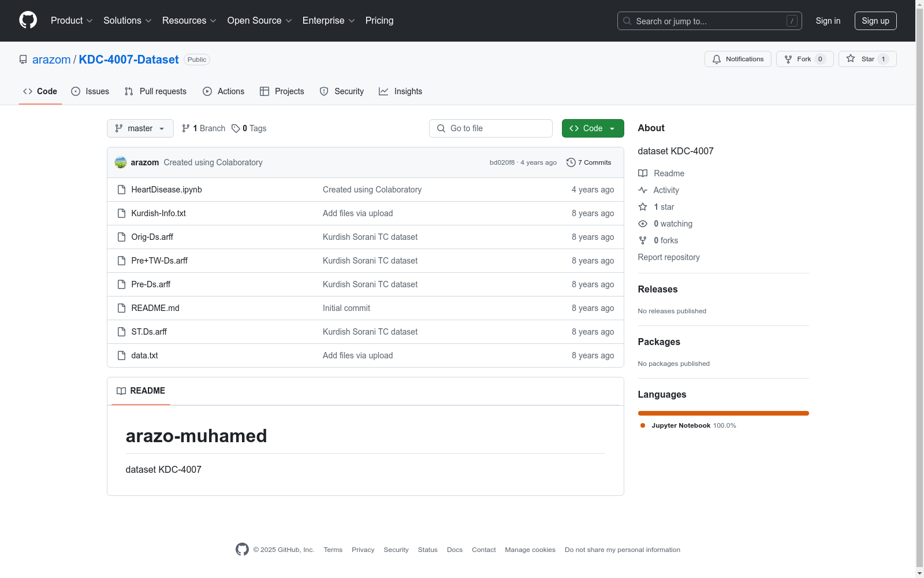The image size is (924, 578).
Task: Click the Fork icon
Action: pyautogui.click(x=788, y=59)
